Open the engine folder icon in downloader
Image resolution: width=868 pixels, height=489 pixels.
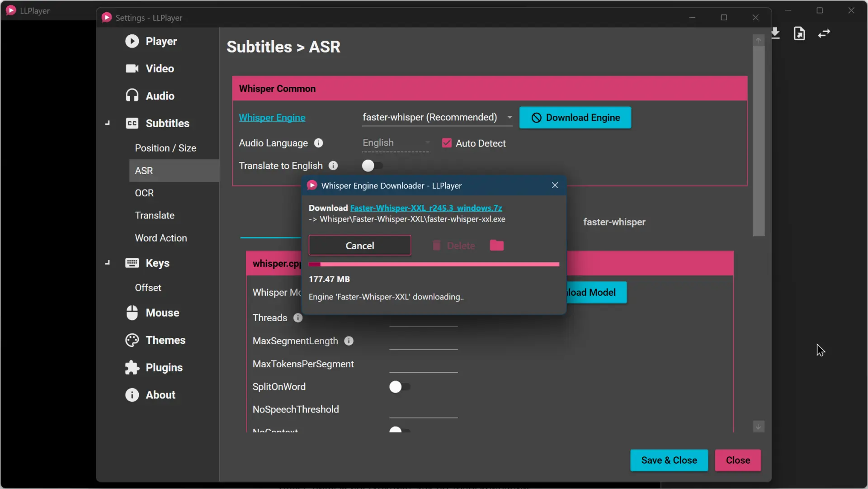point(497,245)
